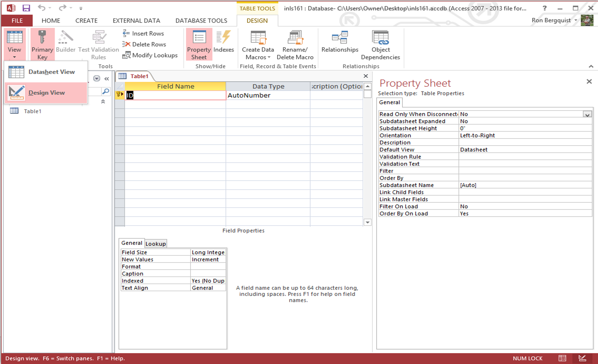Click the Delete Rows icon
This screenshot has width=598, height=364.
(126, 44)
